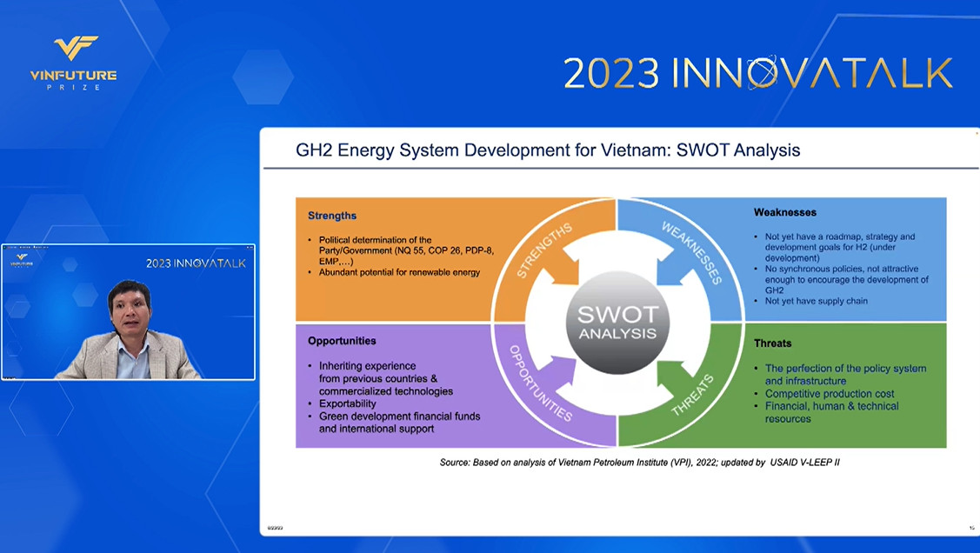This screenshot has width=980, height=553.
Task: Click 'Inheriting experience from previous countries' bullet
Action: 381,378
